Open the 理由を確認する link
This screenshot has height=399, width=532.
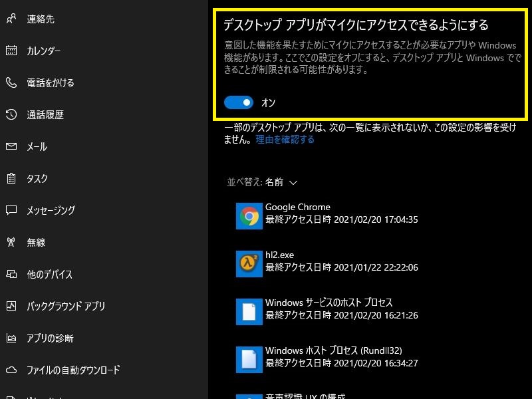285,140
